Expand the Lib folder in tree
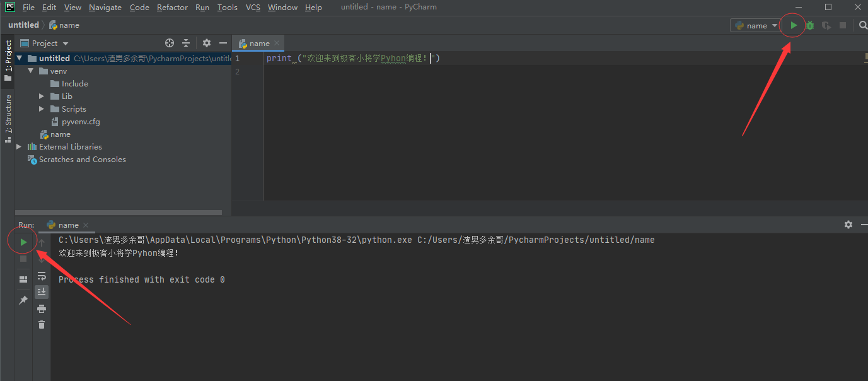 [42, 97]
